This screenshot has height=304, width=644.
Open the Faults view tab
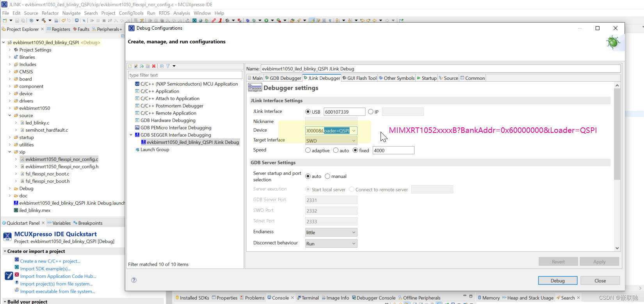click(x=81, y=29)
